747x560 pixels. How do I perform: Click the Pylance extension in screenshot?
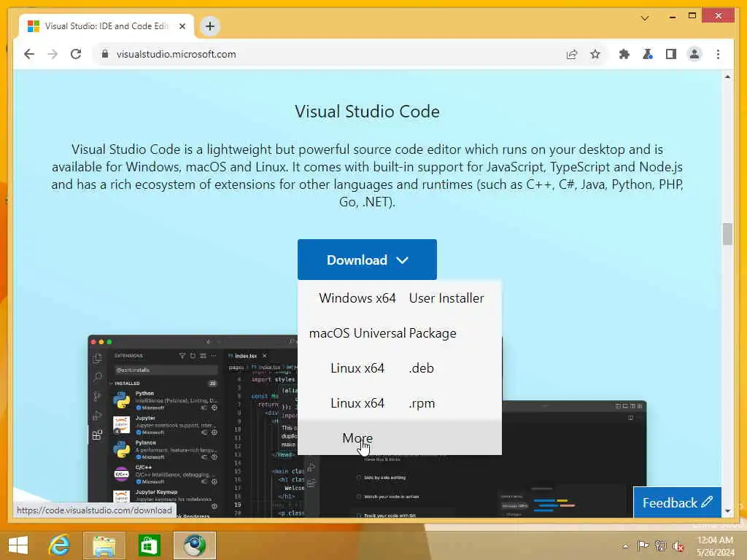[165, 450]
